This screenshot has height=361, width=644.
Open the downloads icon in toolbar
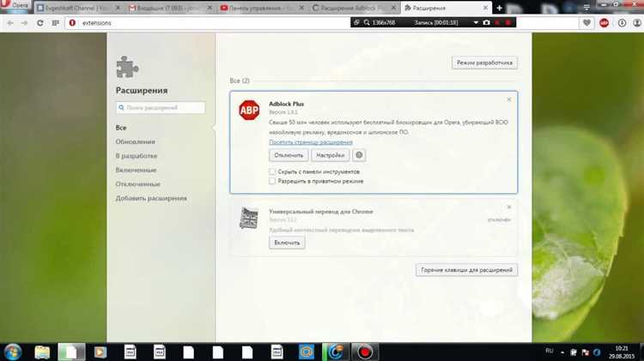tap(622, 23)
